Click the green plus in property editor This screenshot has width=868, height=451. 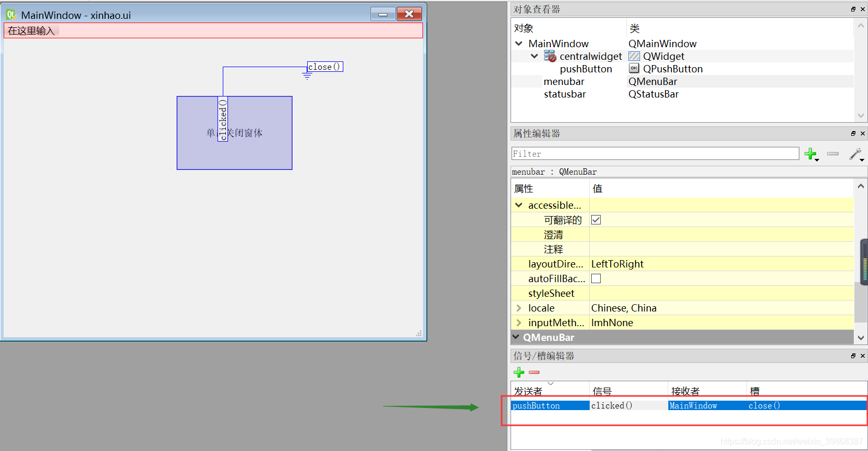pos(810,154)
